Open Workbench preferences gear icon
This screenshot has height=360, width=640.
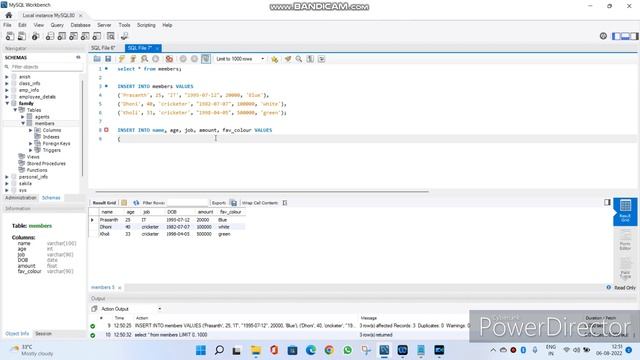[x=603, y=36]
